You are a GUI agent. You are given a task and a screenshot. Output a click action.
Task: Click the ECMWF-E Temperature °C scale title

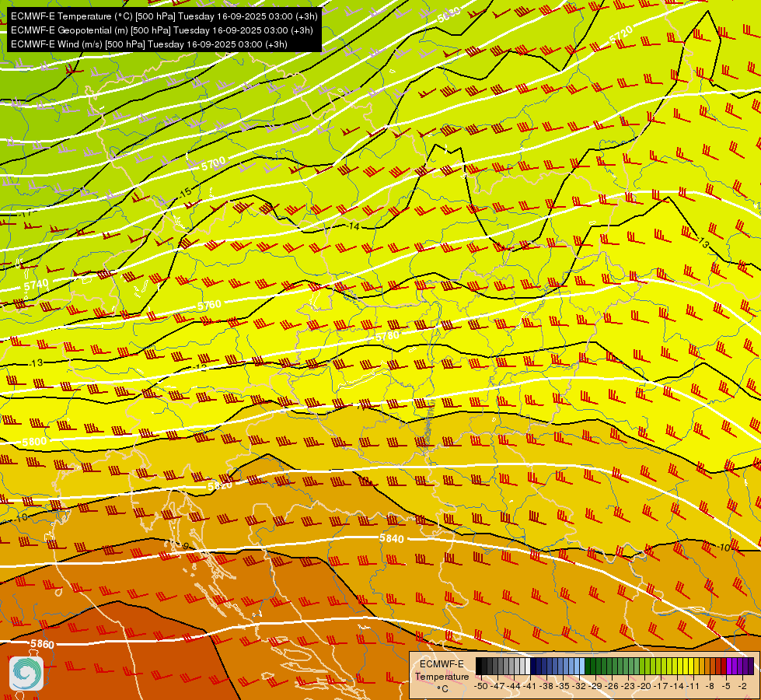click(442, 676)
